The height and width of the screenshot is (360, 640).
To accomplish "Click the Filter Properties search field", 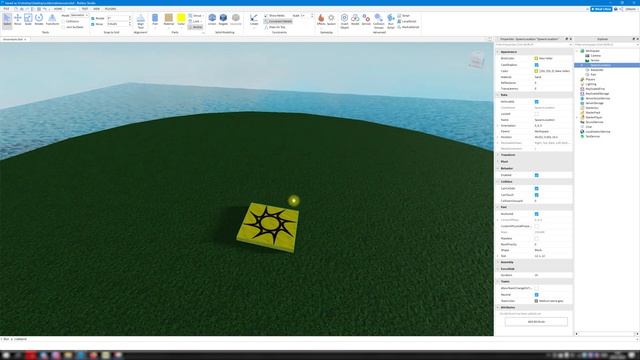I will pos(533,44).
